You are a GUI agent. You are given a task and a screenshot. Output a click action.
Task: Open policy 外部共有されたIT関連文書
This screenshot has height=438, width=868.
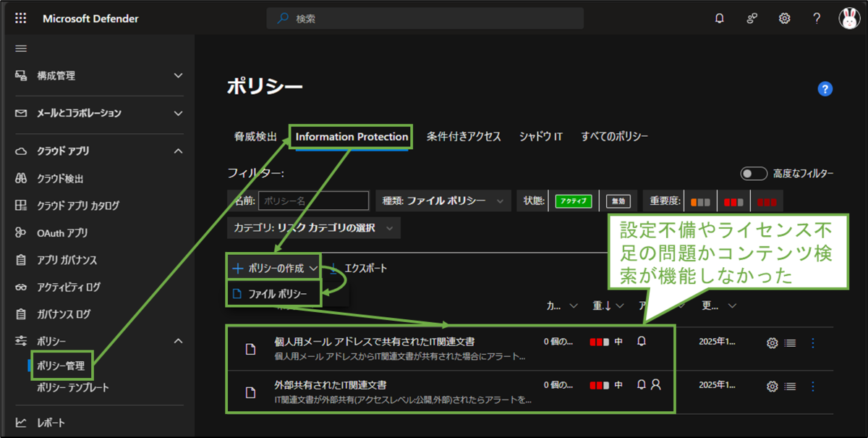[x=330, y=384]
